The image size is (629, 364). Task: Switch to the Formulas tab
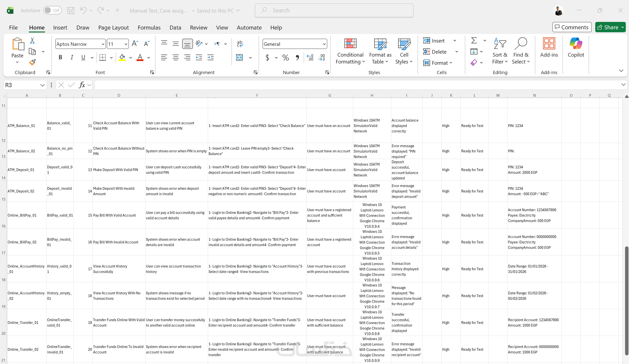click(x=149, y=27)
